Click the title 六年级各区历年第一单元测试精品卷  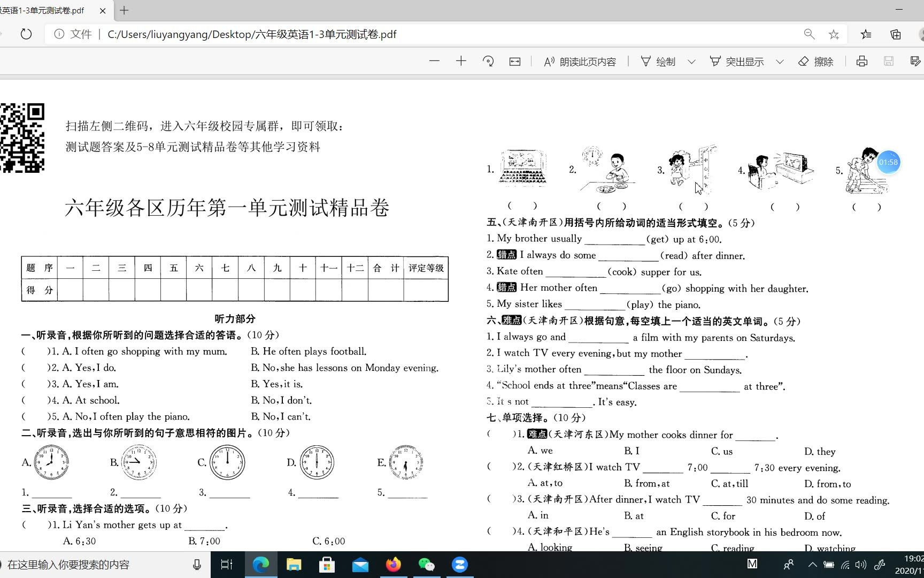point(227,208)
